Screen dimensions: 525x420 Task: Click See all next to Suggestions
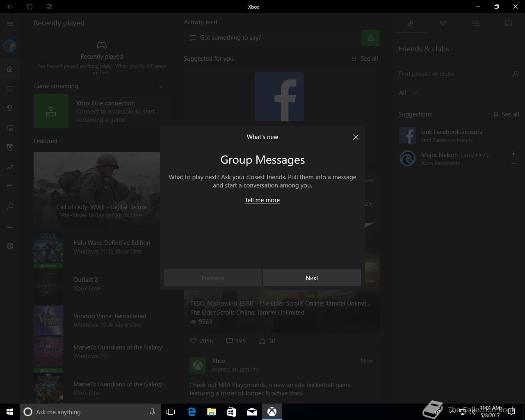point(506,114)
